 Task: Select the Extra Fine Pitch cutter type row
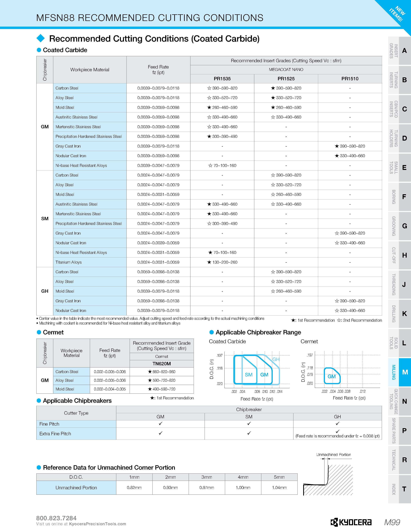pyautogui.click(x=209, y=434)
